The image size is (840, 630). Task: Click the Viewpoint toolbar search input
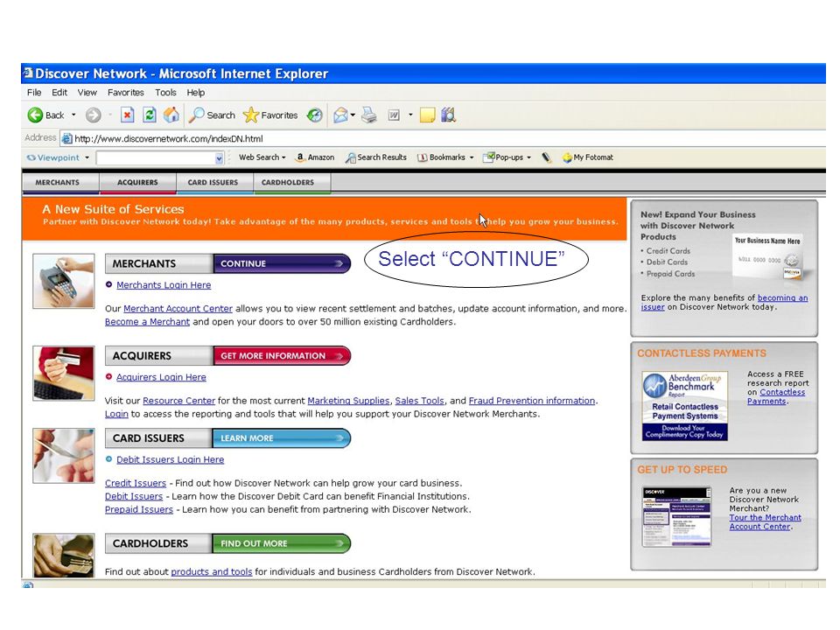[156, 158]
